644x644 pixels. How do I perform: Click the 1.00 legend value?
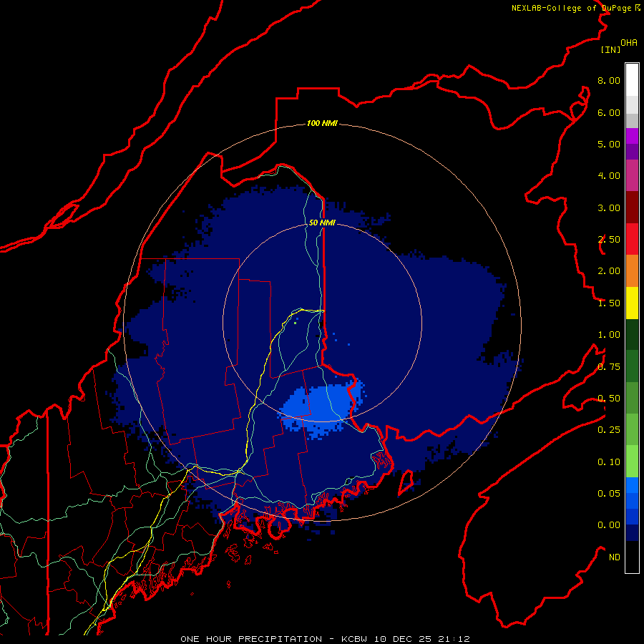click(x=609, y=335)
